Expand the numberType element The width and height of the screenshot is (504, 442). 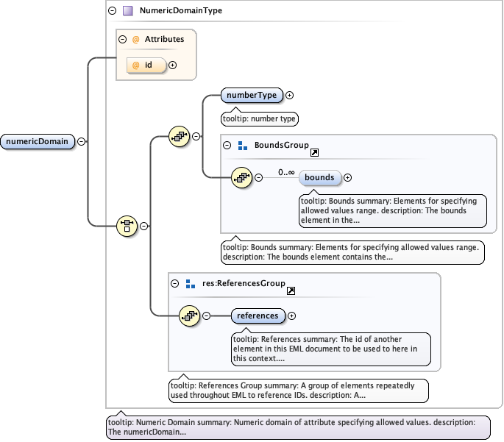coord(290,95)
